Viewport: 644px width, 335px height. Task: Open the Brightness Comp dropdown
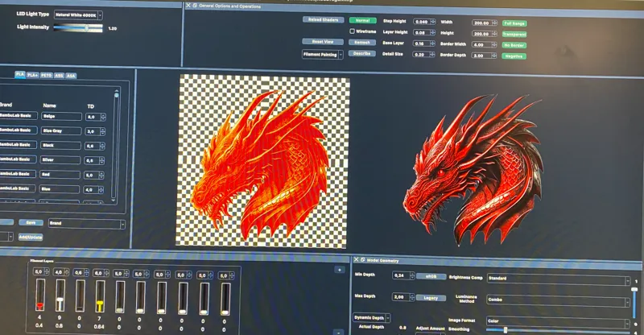click(558, 279)
